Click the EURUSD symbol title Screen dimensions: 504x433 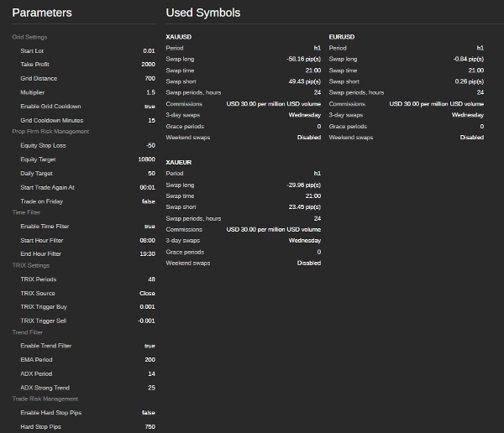click(x=341, y=37)
